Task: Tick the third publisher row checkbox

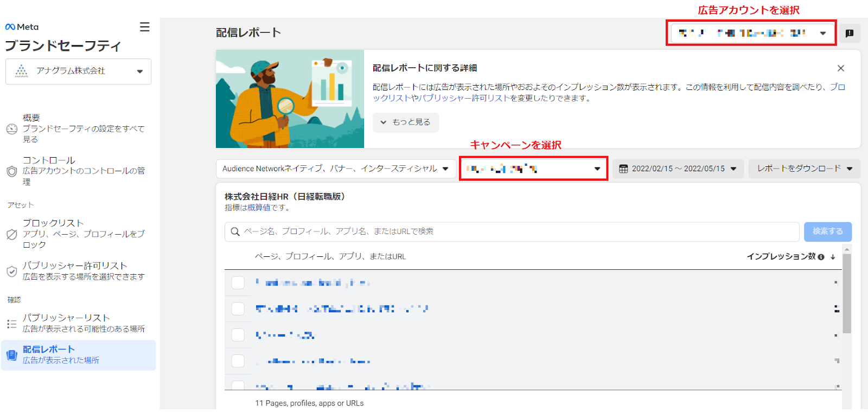Action: pos(238,334)
